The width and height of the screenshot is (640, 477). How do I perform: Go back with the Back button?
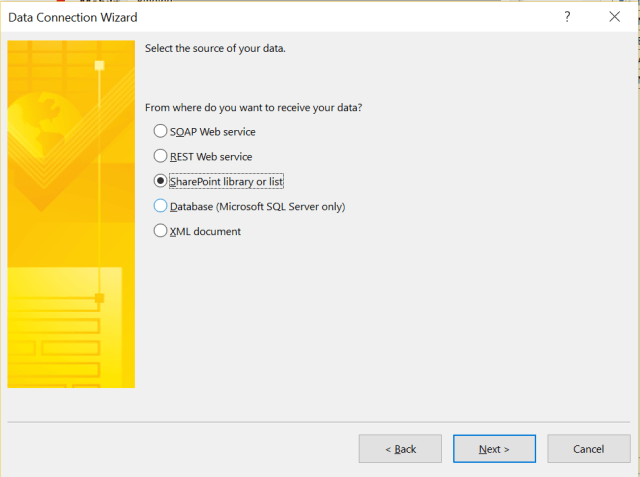[400, 449]
